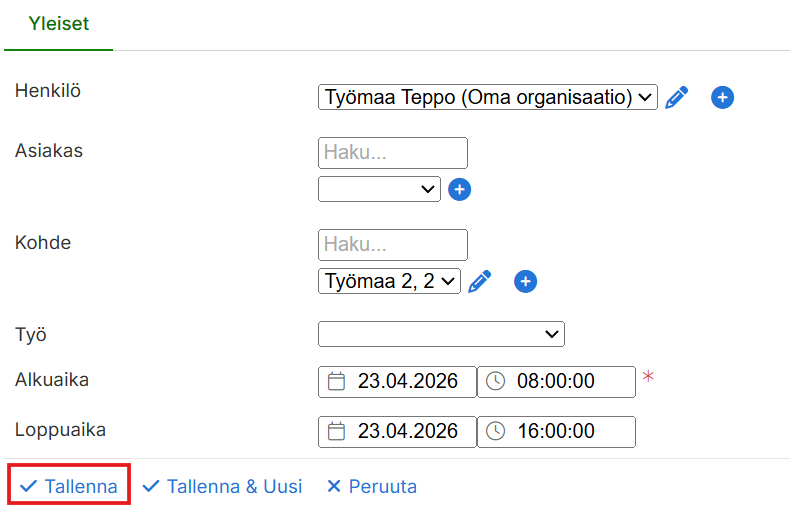Click the pencil edit icon beside Henkilö
The width and height of the screenshot is (790, 512).
677,97
